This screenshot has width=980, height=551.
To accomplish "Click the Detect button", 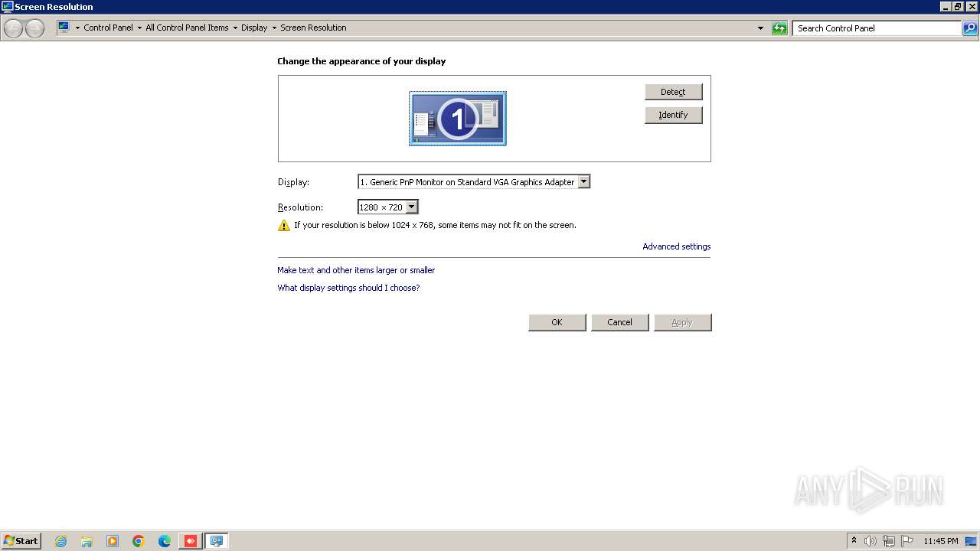I will pyautogui.click(x=673, y=92).
